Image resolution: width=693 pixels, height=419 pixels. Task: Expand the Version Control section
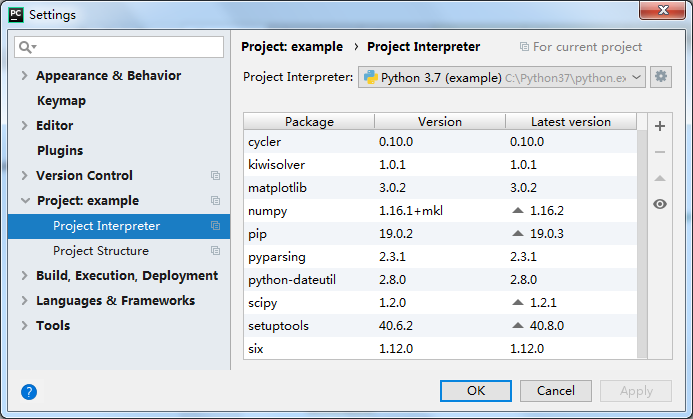[24, 175]
